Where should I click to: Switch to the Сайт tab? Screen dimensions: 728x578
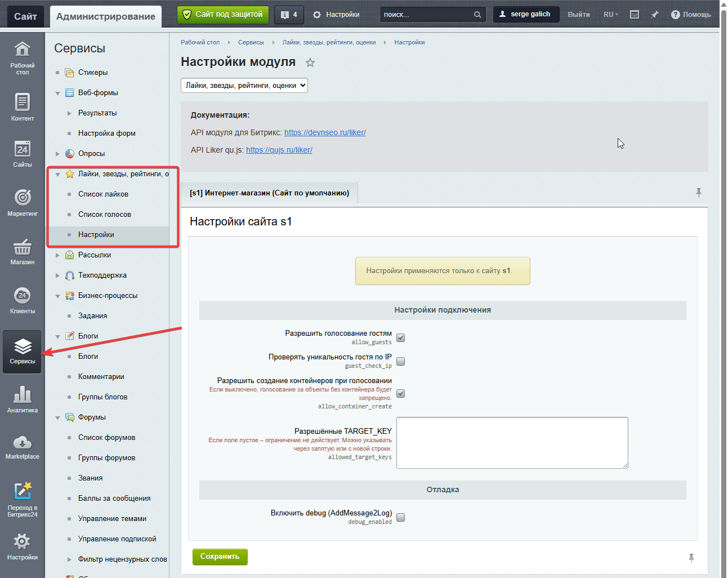pyautogui.click(x=25, y=16)
